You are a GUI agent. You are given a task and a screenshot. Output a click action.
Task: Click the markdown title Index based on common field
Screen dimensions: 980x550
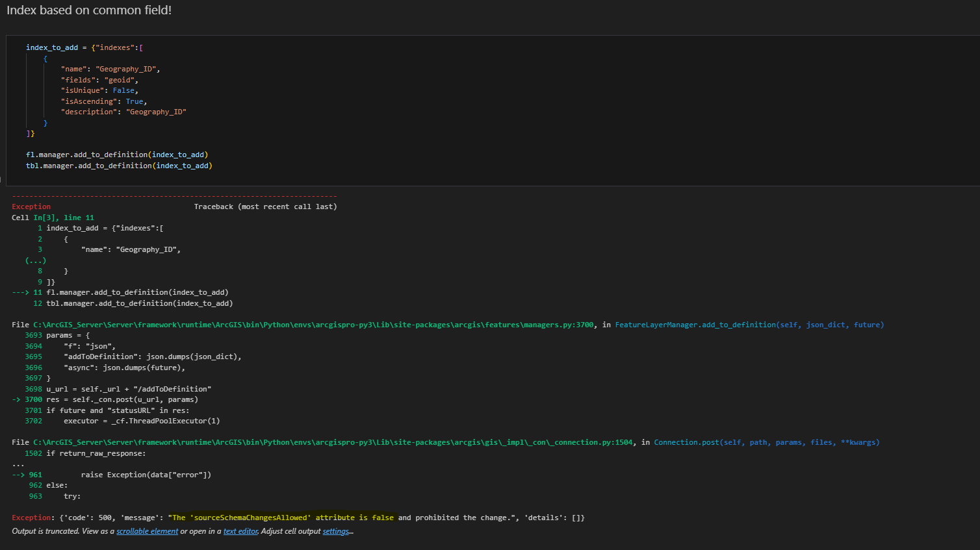(x=89, y=10)
